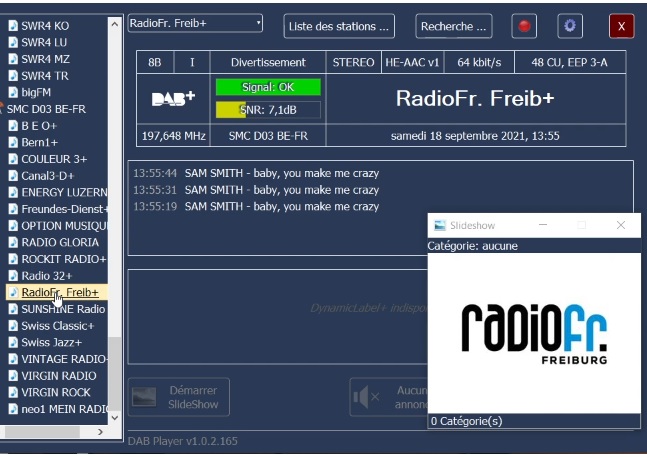Viewport: 647px width, 457px height.
Task: Start the slideshow with Démarrer SlideShow
Action: pos(179,397)
